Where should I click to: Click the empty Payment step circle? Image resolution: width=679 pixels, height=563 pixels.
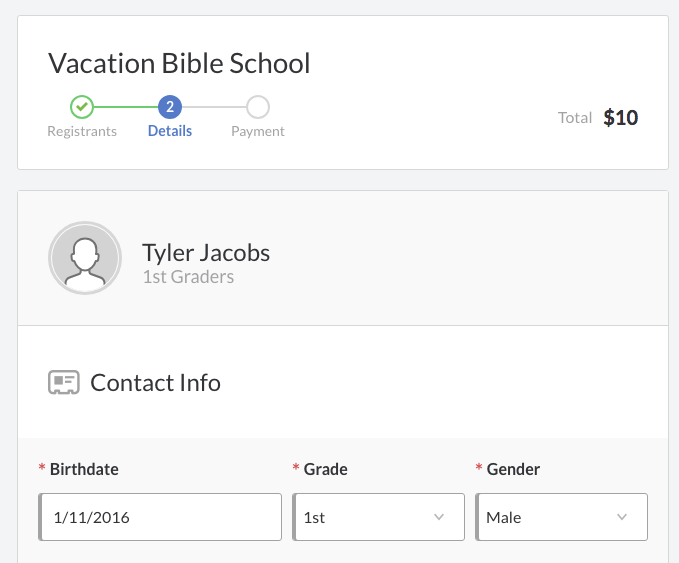click(x=258, y=107)
